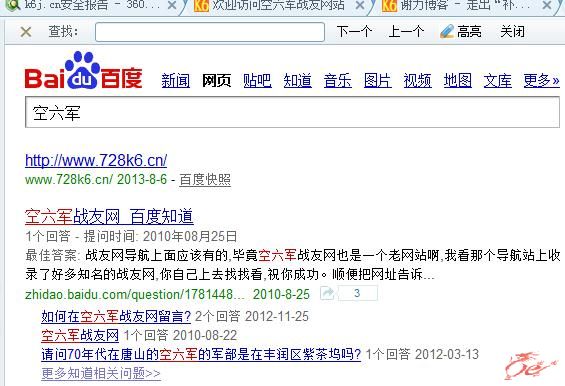Click the find text input field

pyautogui.click(x=210, y=32)
